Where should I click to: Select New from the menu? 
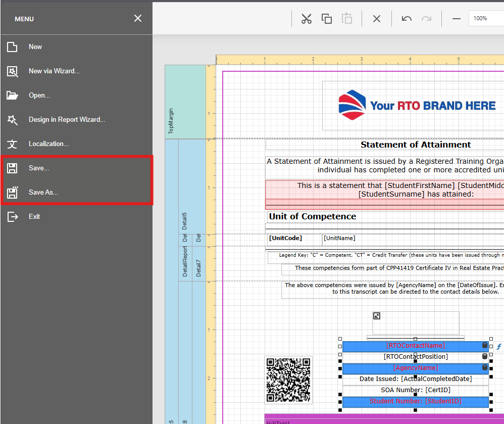[x=35, y=47]
